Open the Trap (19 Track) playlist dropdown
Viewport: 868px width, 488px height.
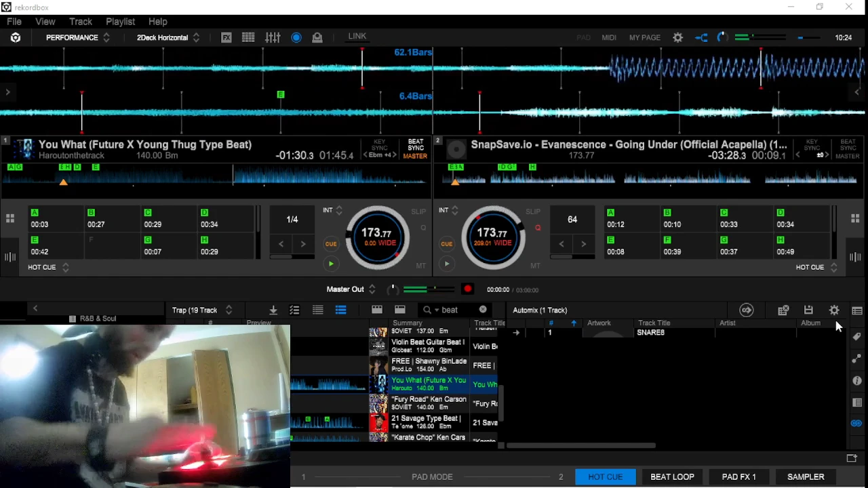click(202, 310)
